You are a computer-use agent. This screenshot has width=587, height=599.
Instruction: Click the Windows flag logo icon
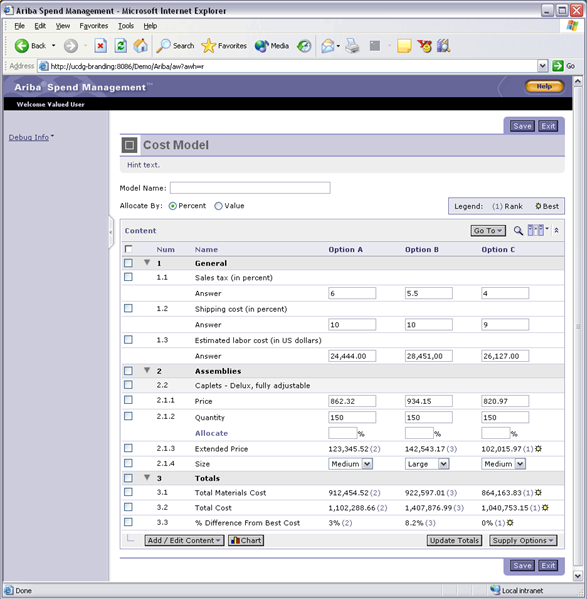[572, 26]
